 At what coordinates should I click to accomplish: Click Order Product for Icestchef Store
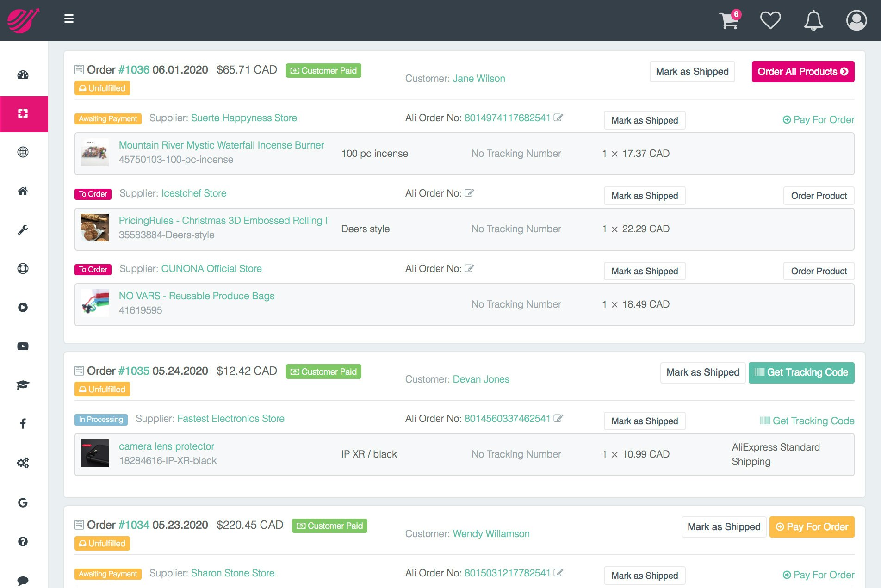click(819, 196)
